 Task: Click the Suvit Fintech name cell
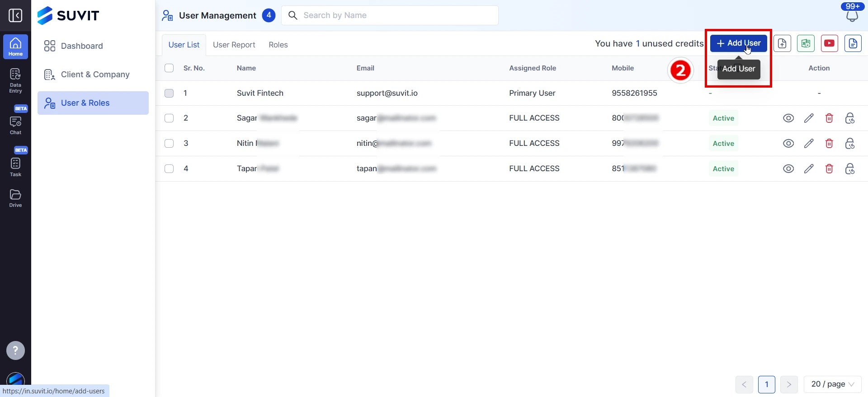pyautogui.click(x=260, y=93)
